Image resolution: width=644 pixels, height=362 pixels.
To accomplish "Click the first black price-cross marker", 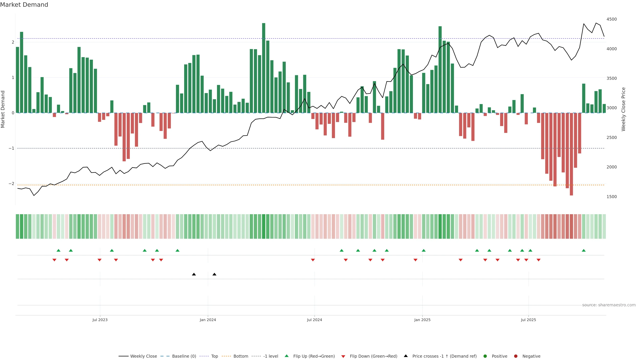I will point(194,274).
